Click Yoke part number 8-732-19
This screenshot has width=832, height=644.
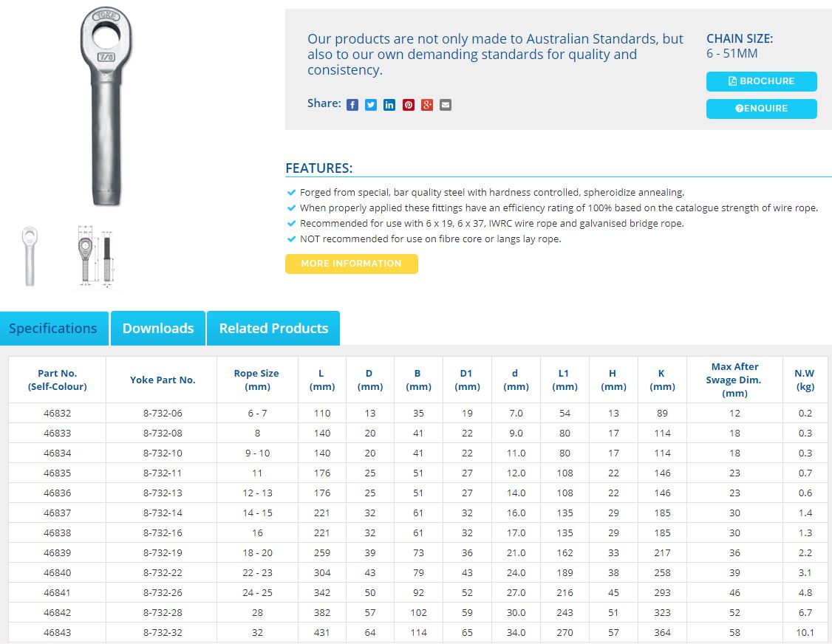coord(163,552)
